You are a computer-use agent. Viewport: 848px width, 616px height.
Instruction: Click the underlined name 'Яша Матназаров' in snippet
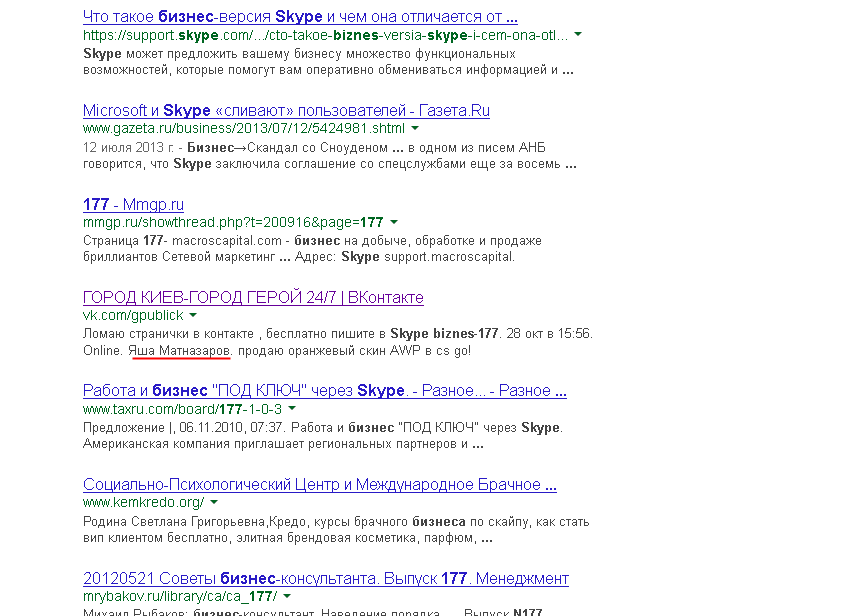coord(180,351)
